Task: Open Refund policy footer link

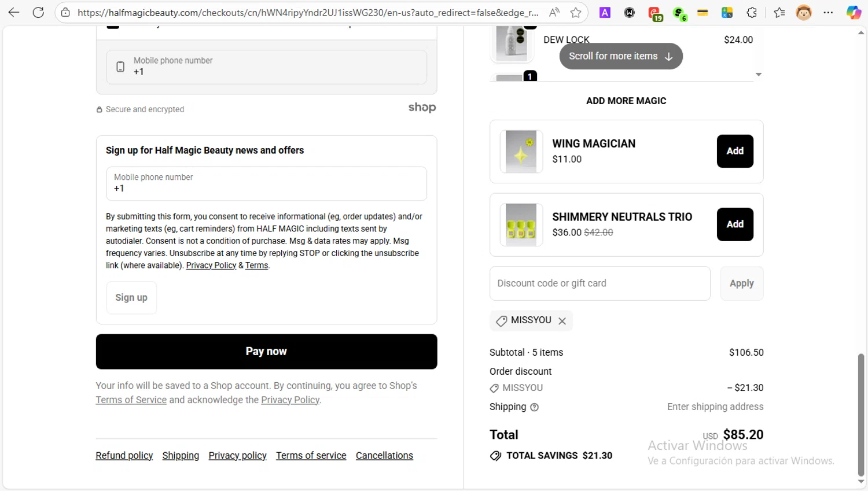Action: (124, 456)
